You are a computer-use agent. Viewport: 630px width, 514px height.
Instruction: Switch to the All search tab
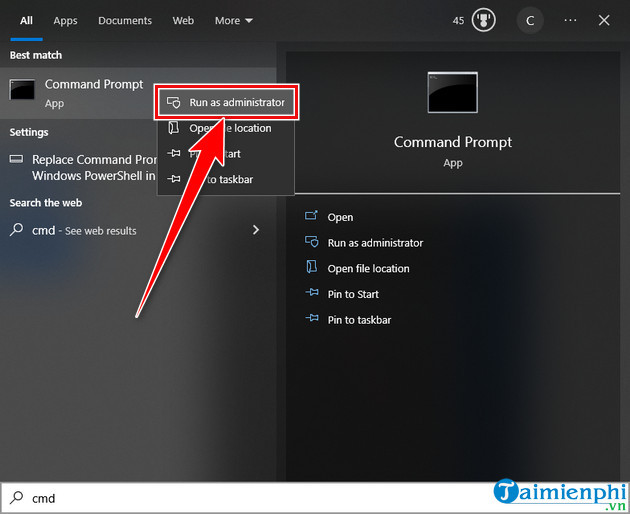(26, 20)
